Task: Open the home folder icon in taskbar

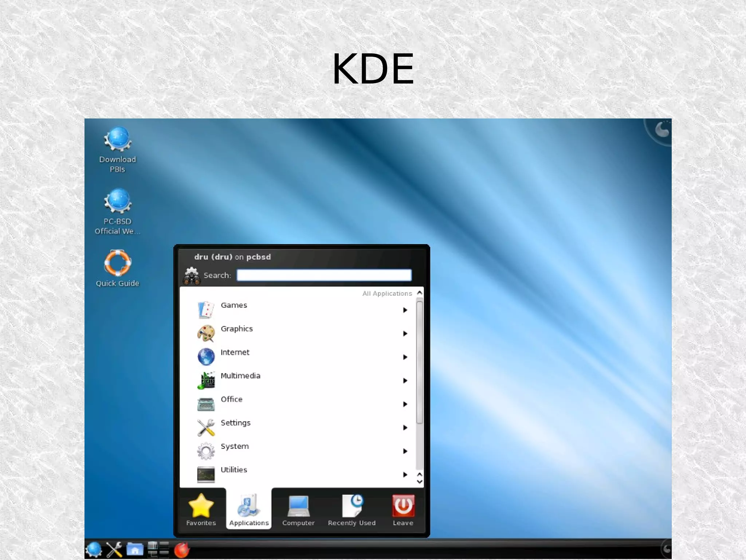Action: pos(135,549)
